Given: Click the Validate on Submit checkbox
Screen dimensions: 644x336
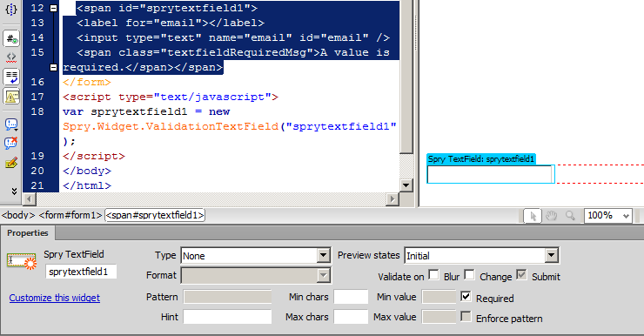Looking at the screenshot, I should (x=521, y=274).
